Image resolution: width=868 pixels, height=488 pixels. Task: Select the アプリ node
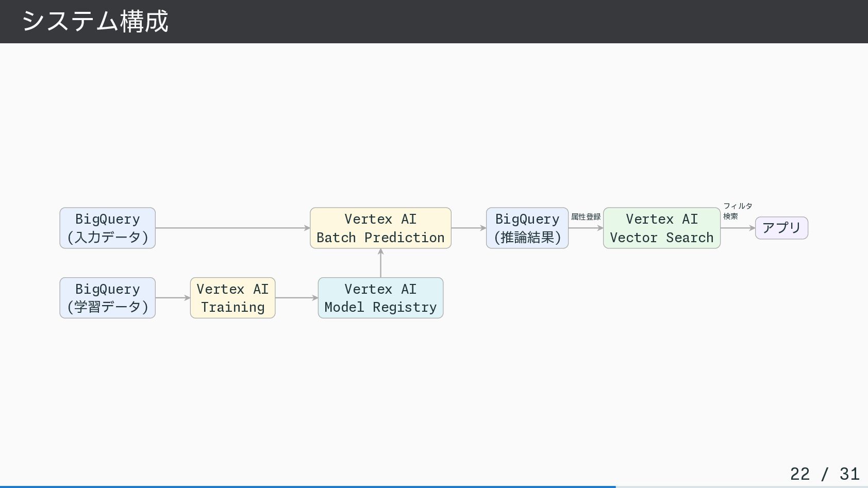781,228
